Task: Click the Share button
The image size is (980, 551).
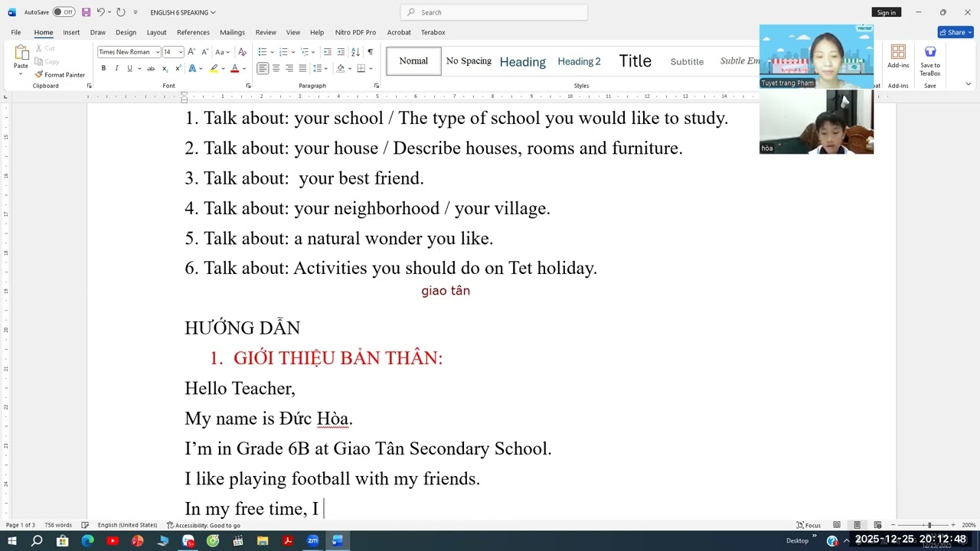Action: (955, 32)
